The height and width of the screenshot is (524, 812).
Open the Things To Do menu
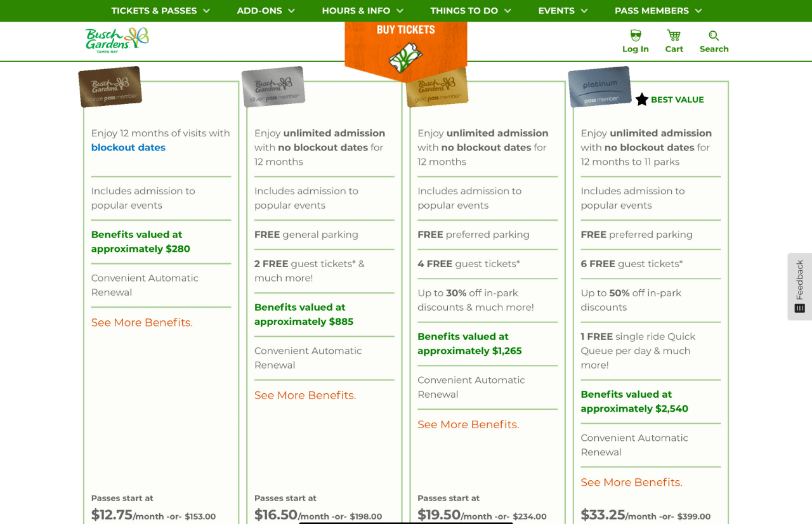(x=464, y=11)
